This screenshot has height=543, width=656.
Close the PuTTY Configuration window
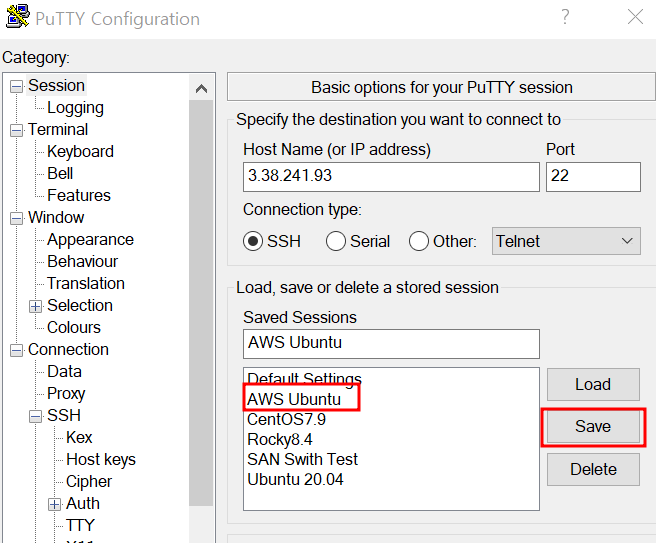point(635,17)
